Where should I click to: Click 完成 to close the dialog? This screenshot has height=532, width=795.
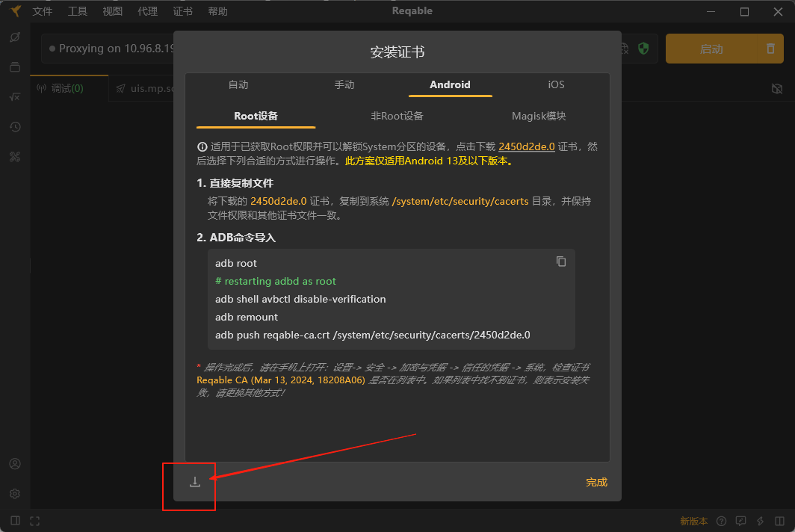tap(596, 482)
